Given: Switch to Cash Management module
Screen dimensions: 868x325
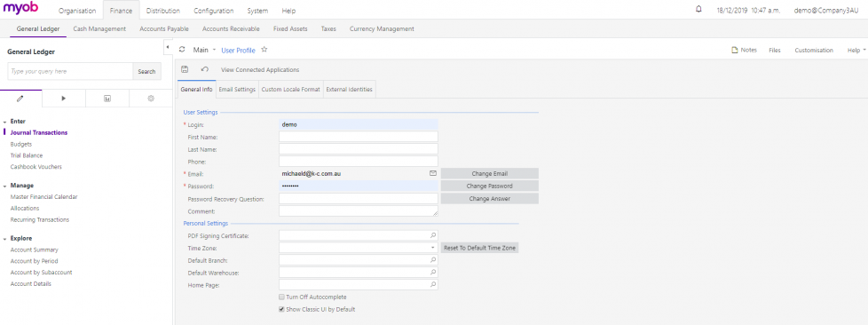Looking at the screenshot, I should [99, 28].
